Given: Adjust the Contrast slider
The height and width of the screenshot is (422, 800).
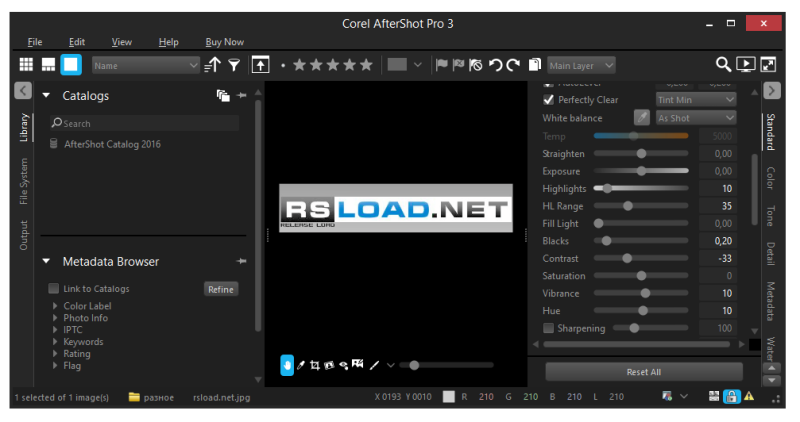Looking at the screenshot, I should point(641,258).
